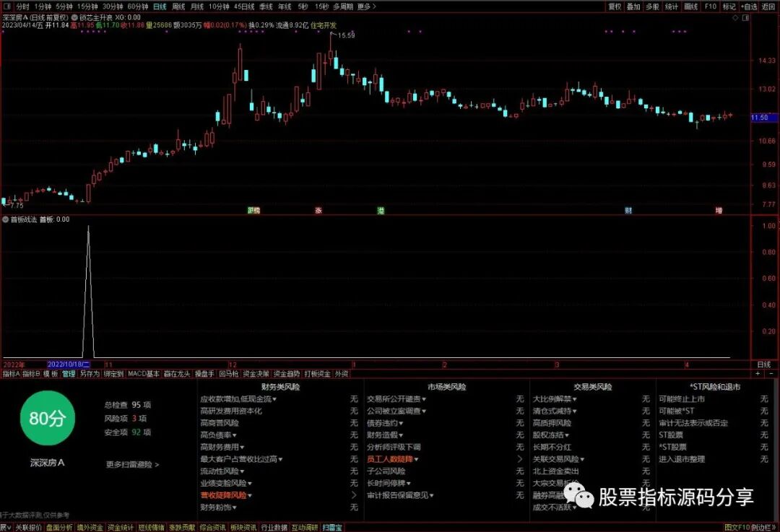Open arrow next to 营收陡降风险 row
The image size is (780, 532).
(x=354, y=495)
